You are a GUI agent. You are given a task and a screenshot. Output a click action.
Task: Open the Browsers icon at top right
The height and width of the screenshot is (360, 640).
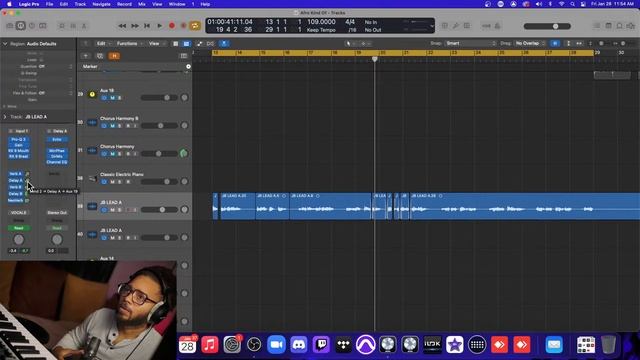coord(631,26)
